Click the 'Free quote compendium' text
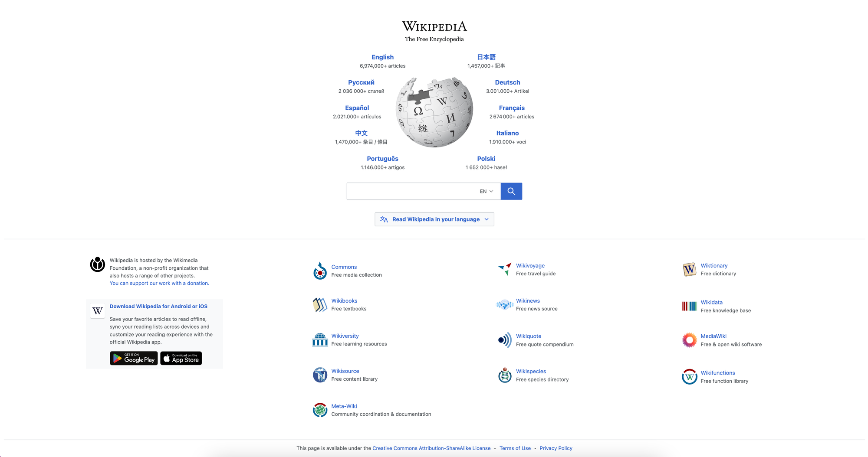The width and height of the screenshot is (868, 457). [545, 344]
